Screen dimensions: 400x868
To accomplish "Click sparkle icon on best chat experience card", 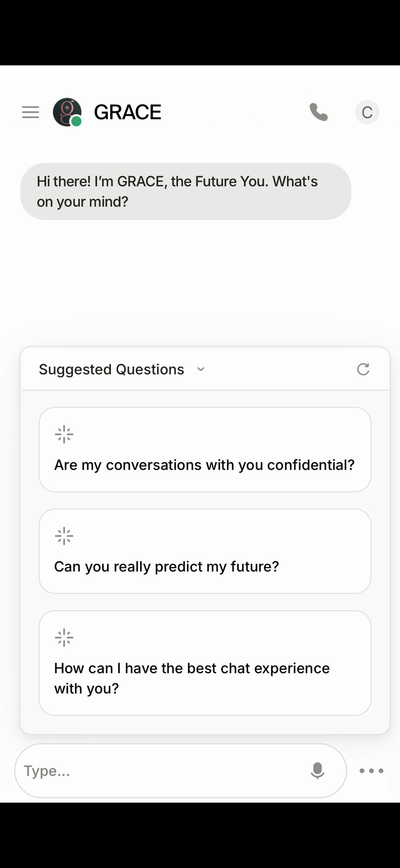I will click(64, 637).
